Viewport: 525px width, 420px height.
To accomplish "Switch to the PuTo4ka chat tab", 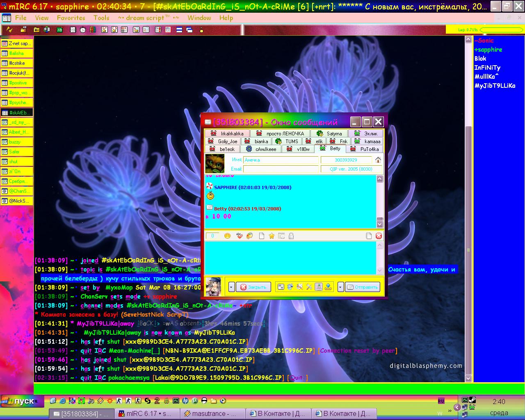I will coord(365,149).
